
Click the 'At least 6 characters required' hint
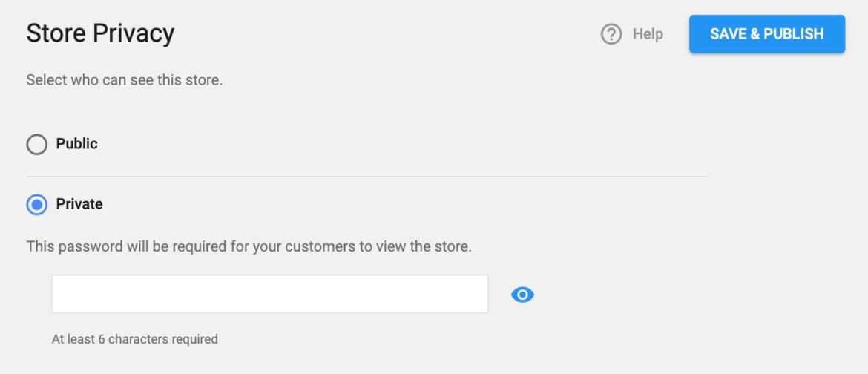pyautogui.click(x=134, y=339)
